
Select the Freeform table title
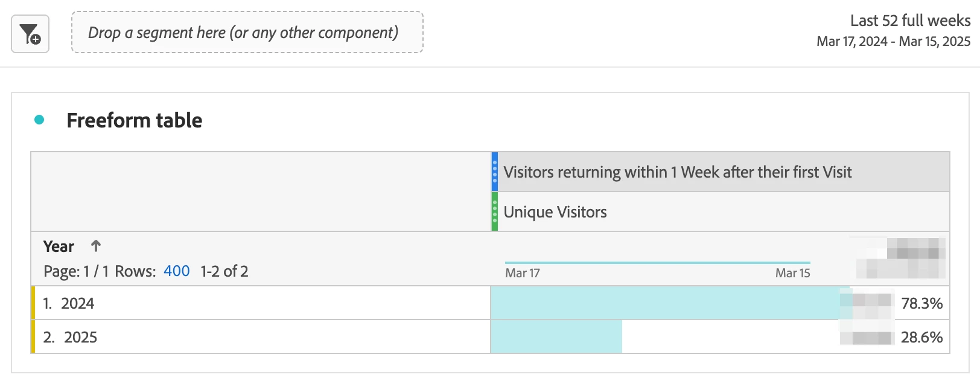point(134,120)
